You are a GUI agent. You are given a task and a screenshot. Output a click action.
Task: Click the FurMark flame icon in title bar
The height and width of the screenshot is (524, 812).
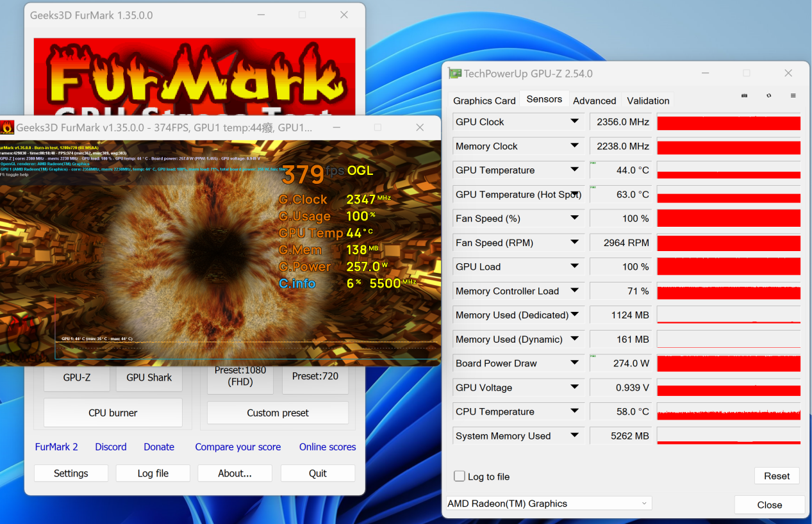pyautogui.click(x=8, y=127)
